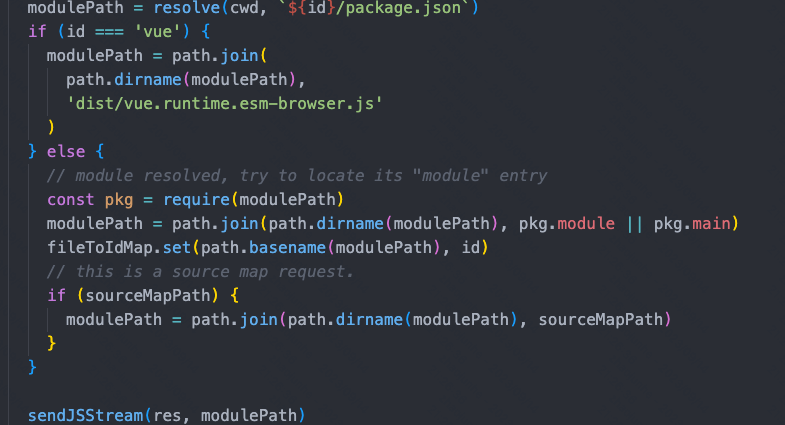Click the pkg.main property
The height and width of the screenshot is (425, 785).
[x=692, y=224]
